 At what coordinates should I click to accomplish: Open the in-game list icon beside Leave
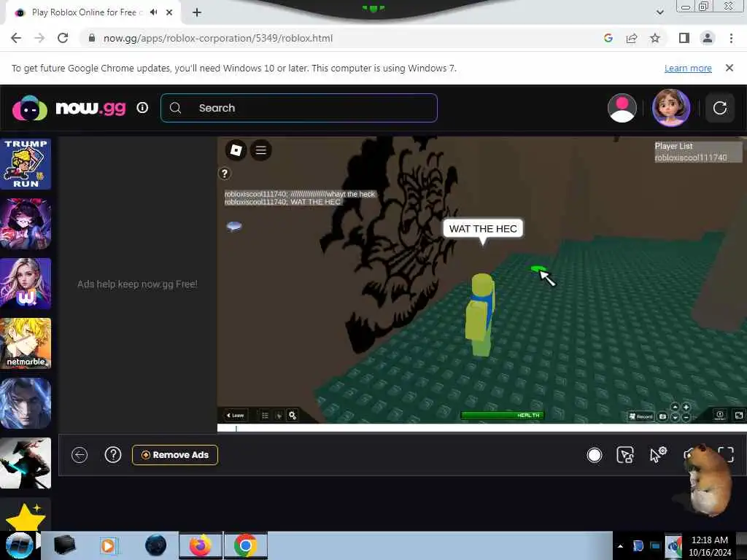click(x=266, y=416)
